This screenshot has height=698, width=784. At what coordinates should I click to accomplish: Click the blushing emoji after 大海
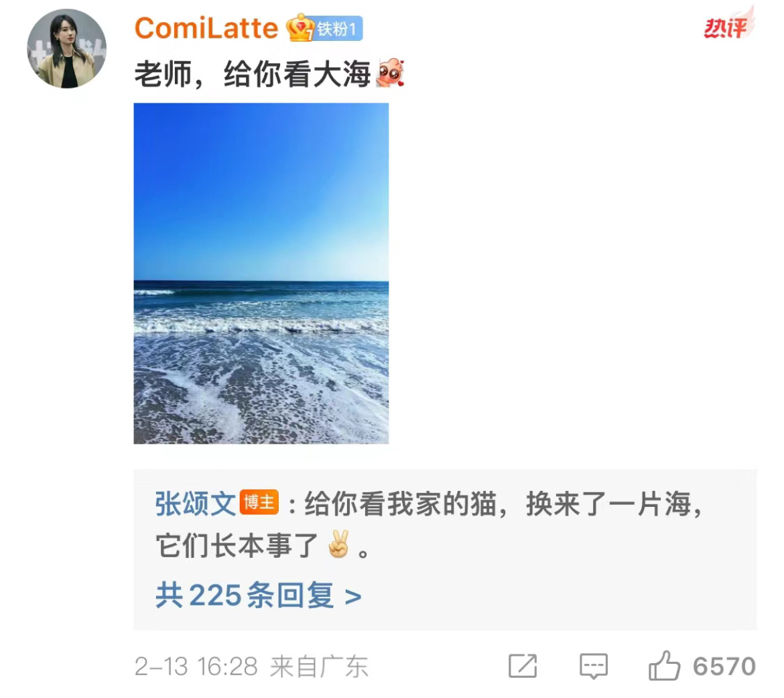(x=389, y=73)
